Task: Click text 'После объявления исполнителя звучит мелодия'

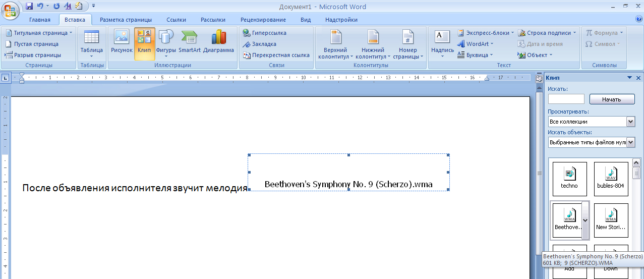Action: pyautogui.click(x=135, y=188)
